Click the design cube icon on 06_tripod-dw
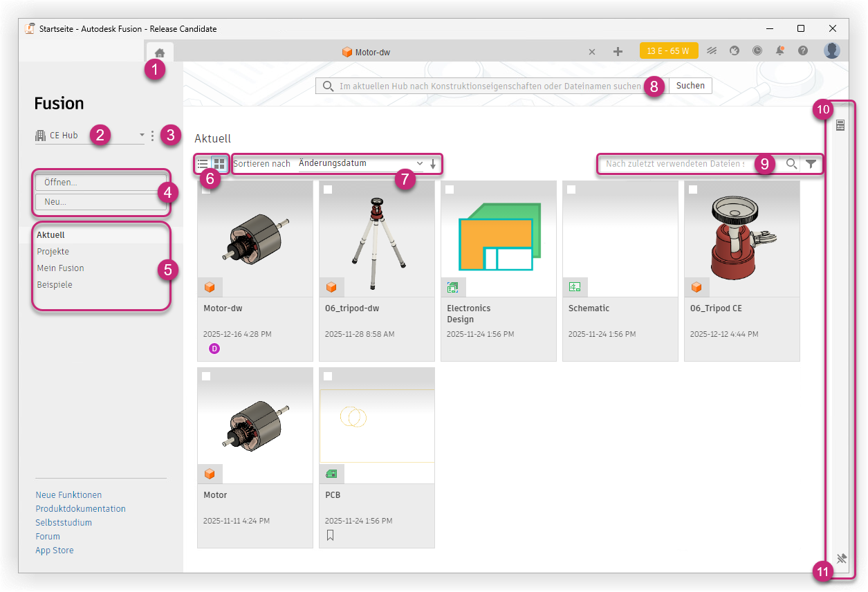Image resolution: width=868 pixels, height=592 pixels. 332,287
